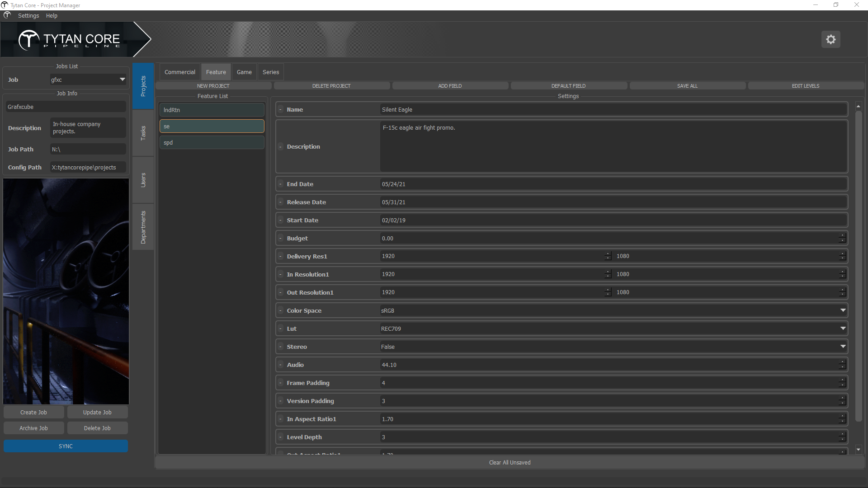Click the scroll-down arrow of Settings scrollbar
The height and width of the screenshot is (488, 868).
(859, 450)
